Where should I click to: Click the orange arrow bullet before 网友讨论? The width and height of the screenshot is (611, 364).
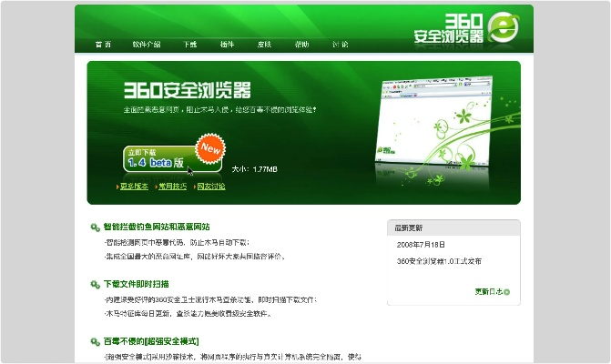[x=191, y=187]
